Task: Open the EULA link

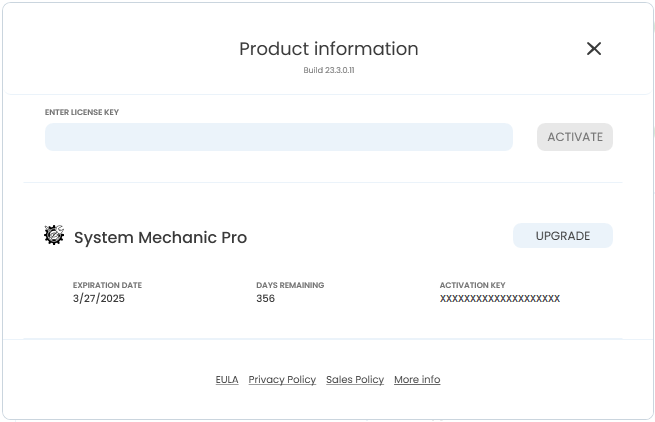Action: (x=227, y=379)
